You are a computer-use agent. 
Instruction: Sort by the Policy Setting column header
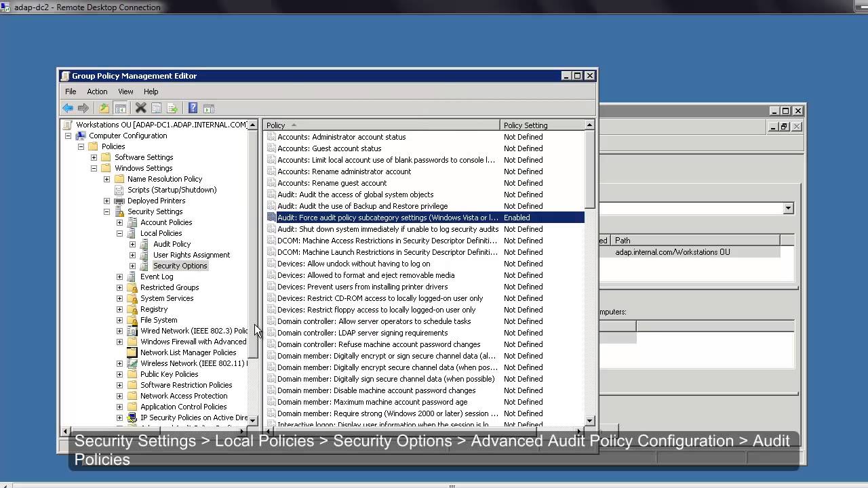pyautogui.click(x=542, y=125)
